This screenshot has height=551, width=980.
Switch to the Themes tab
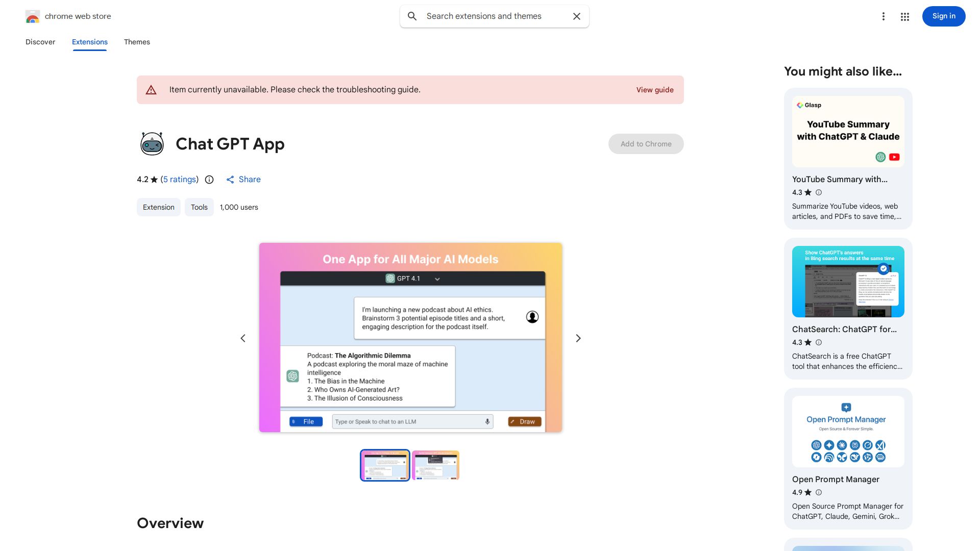[x=137, y=42]
